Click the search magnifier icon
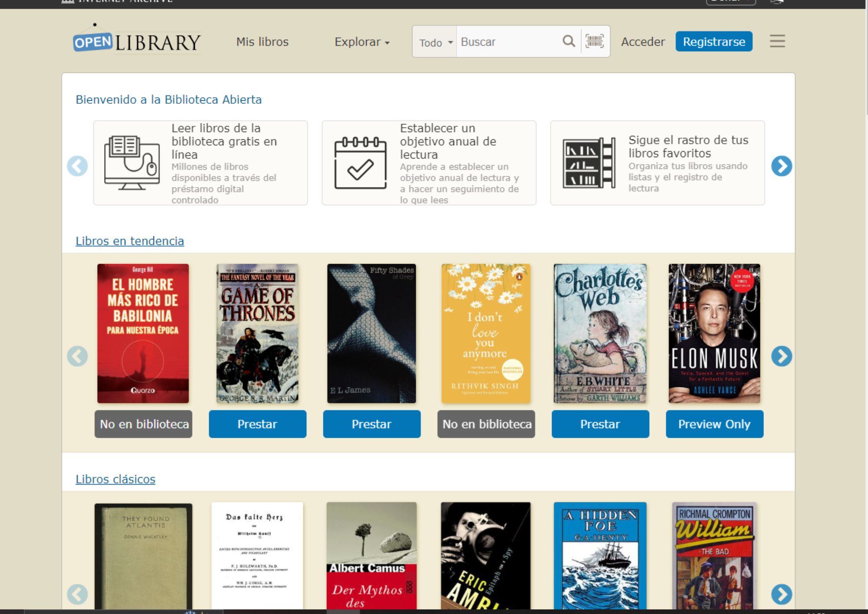The height and width of the screenshot is (614, 868). point(569,41)
